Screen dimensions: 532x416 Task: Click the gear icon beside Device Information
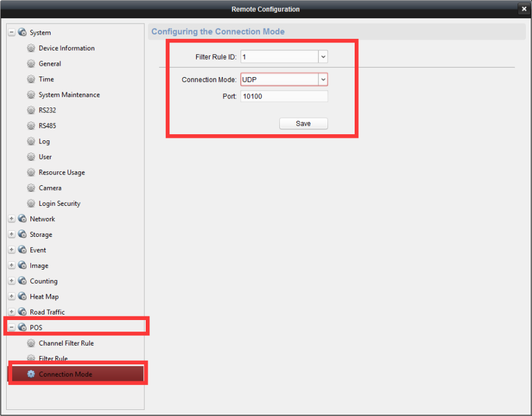(x=32, y=48)
